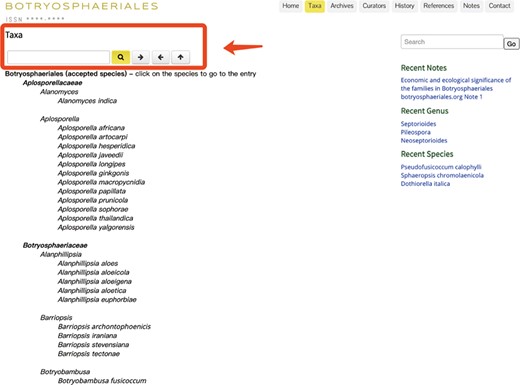Click the Aplosporellaceae family entry
520x385 pixels.
[x=52, y=83]
